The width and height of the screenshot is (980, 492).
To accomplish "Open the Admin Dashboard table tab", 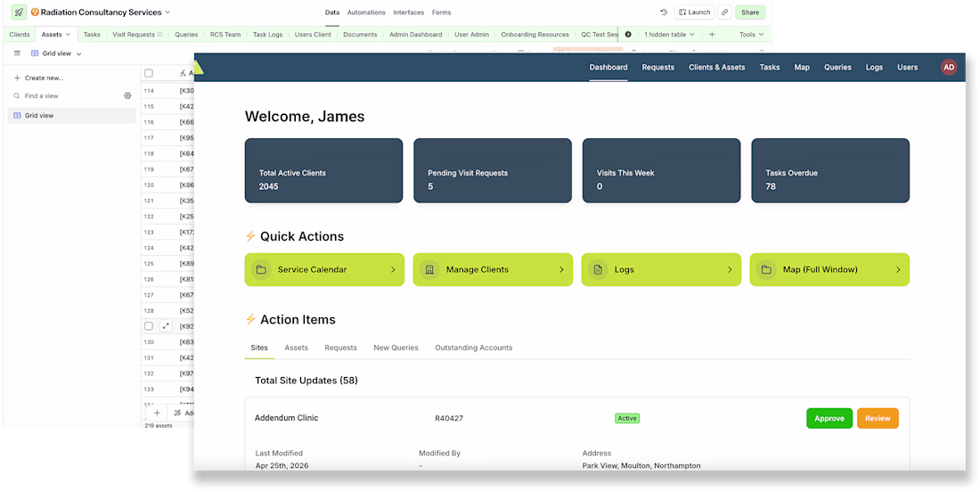I will point(416,35).
